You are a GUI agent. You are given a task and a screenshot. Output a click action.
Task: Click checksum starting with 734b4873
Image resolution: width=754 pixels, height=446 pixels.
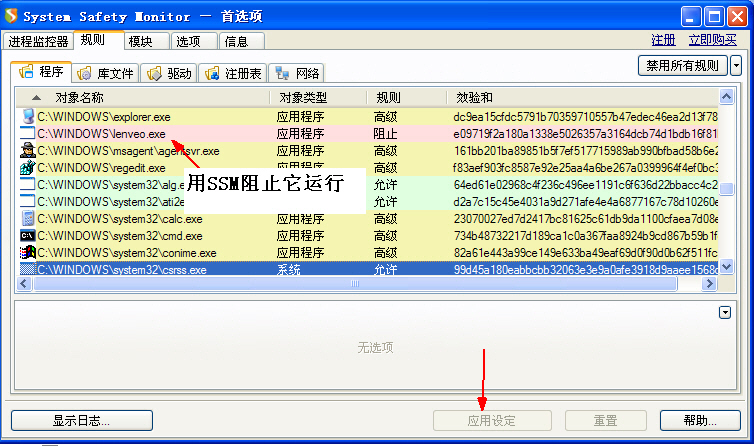[585, 236]
